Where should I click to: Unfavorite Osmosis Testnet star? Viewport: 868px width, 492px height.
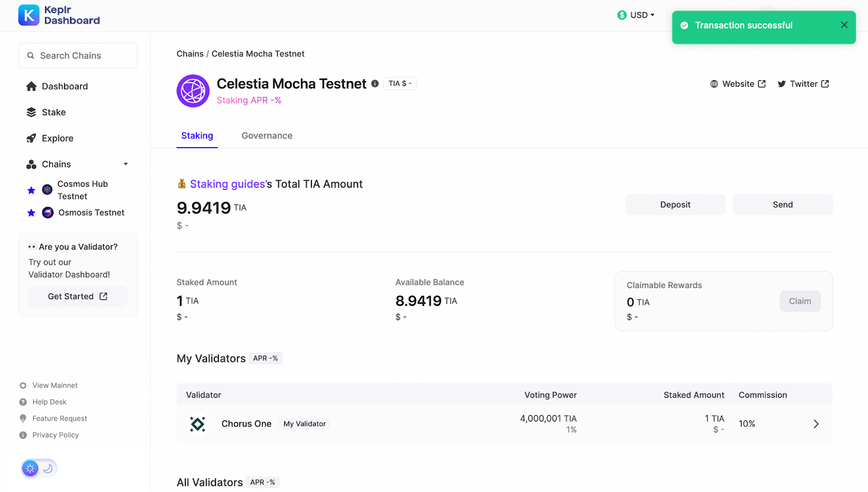click(31, 213)
